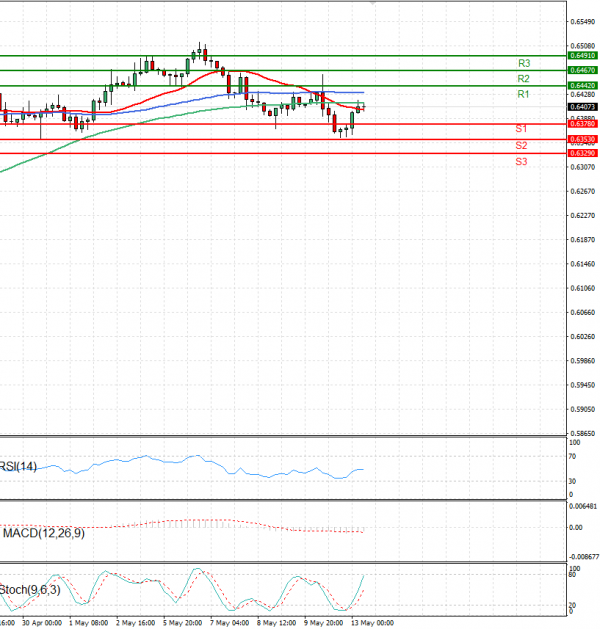Image resolution: width=600 pixels, height=629 pixels.
Task: Click the S3 support label
Action: coord(521,162)
